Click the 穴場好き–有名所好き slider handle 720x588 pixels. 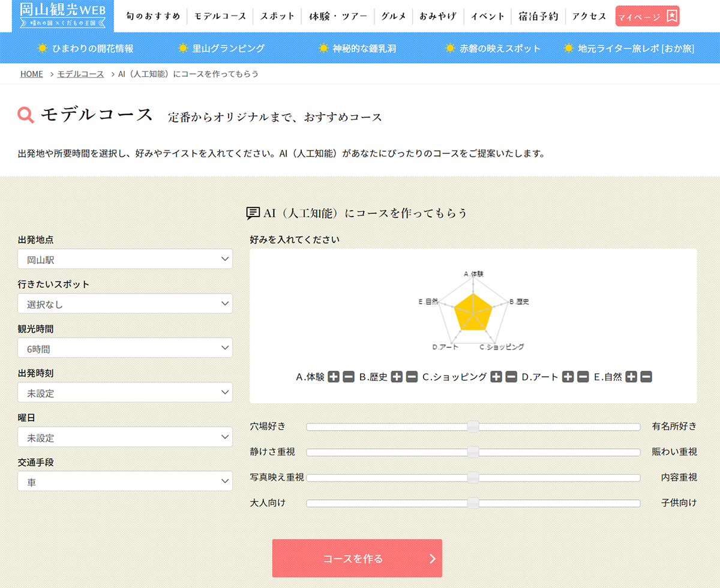coord(473,427)
